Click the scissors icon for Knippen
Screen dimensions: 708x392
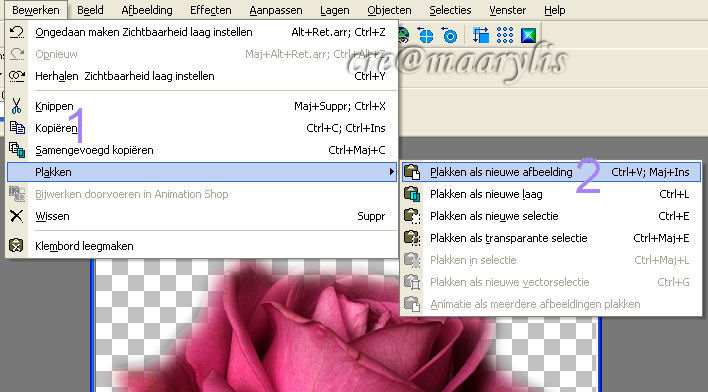point(16,106)
